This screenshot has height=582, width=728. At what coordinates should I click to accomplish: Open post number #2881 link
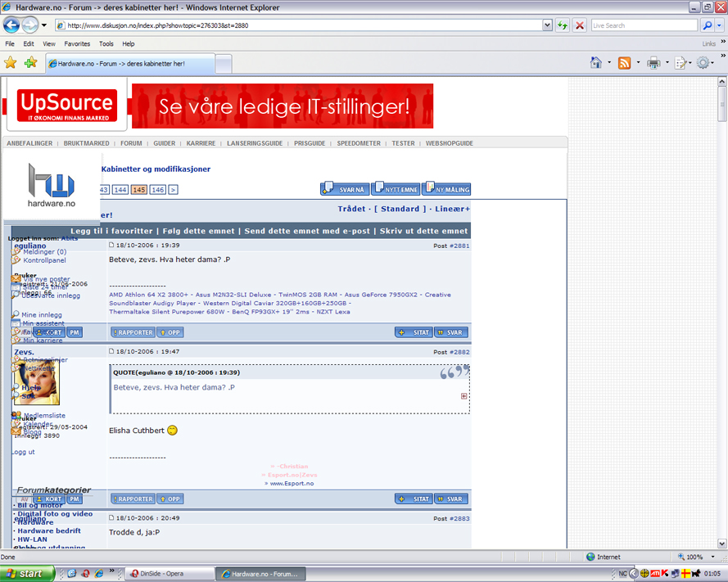(459, 246)
